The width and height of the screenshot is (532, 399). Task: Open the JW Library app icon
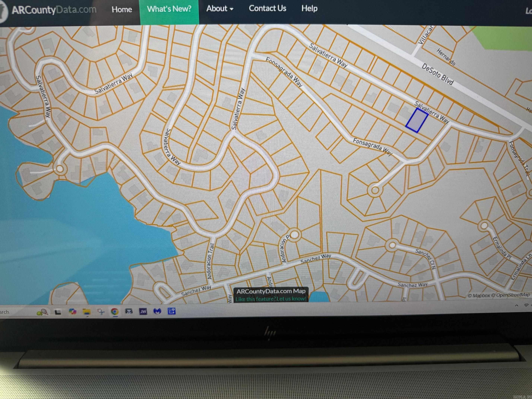click(143, 311)
